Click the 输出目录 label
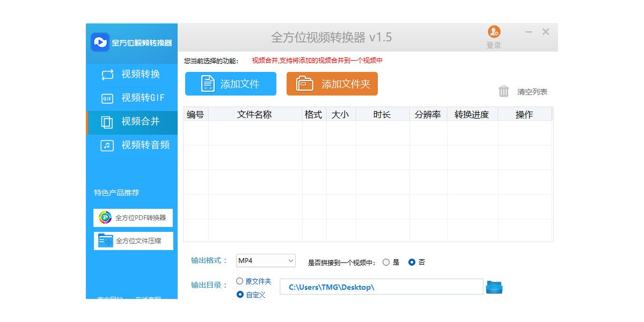This screenshot has height=322, width=644. coord(209,285)
